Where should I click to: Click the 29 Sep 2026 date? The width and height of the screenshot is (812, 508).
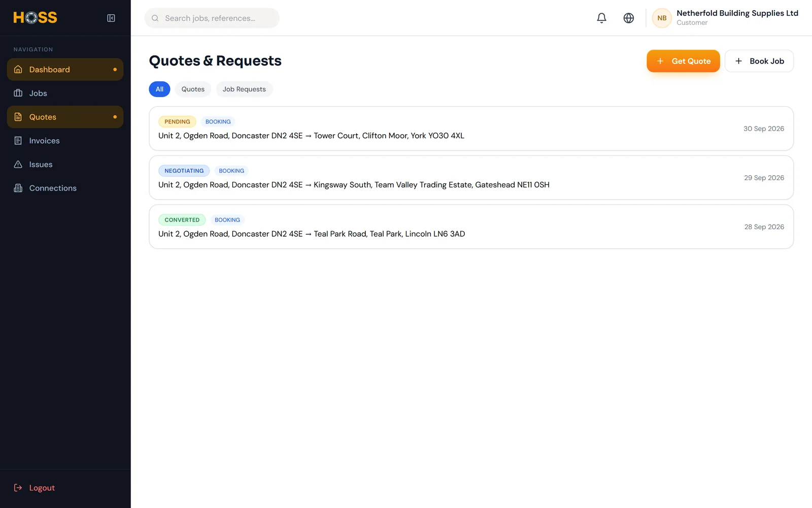(764, 178)
